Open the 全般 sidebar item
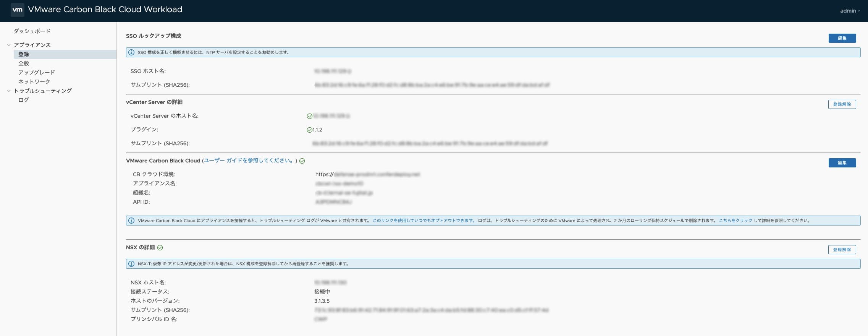 coord(24,63)
